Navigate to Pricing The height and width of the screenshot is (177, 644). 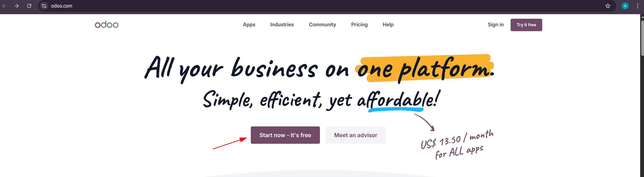359,25
